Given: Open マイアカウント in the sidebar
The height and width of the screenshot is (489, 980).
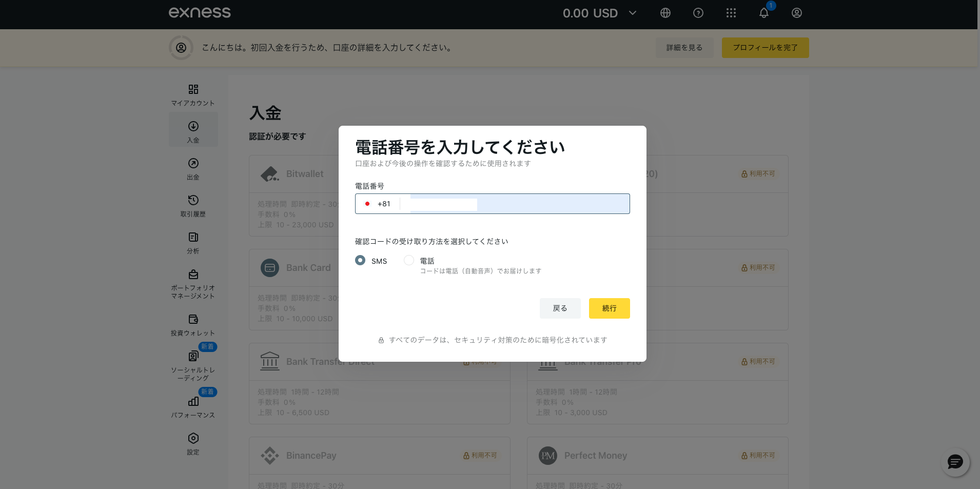Looking at the screenshot, I should pyautogui.click(x=193, y=95).
